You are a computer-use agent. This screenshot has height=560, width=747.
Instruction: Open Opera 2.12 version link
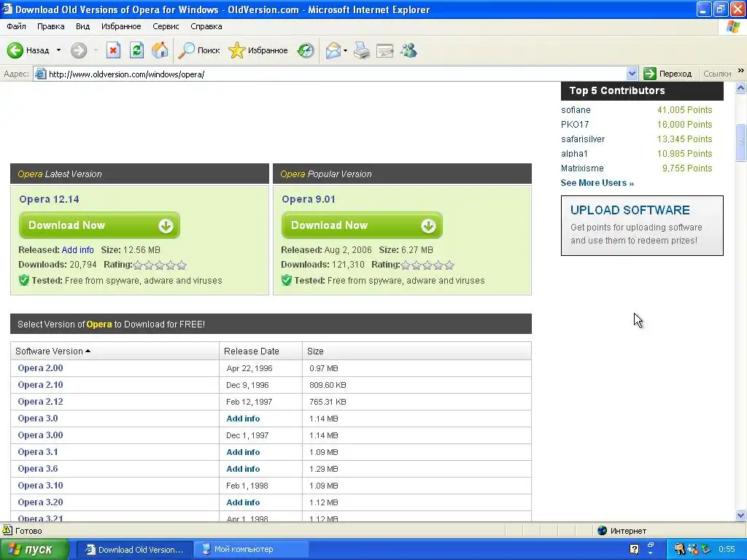41,402
